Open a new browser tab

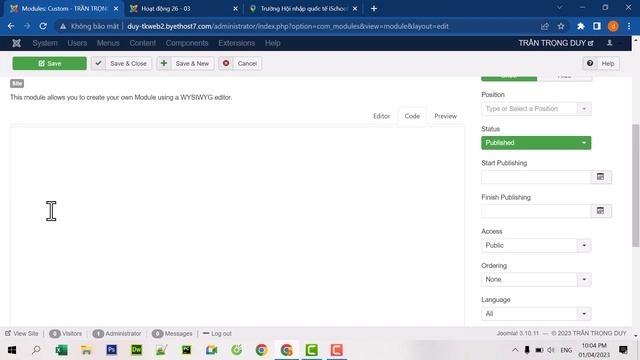374,9
